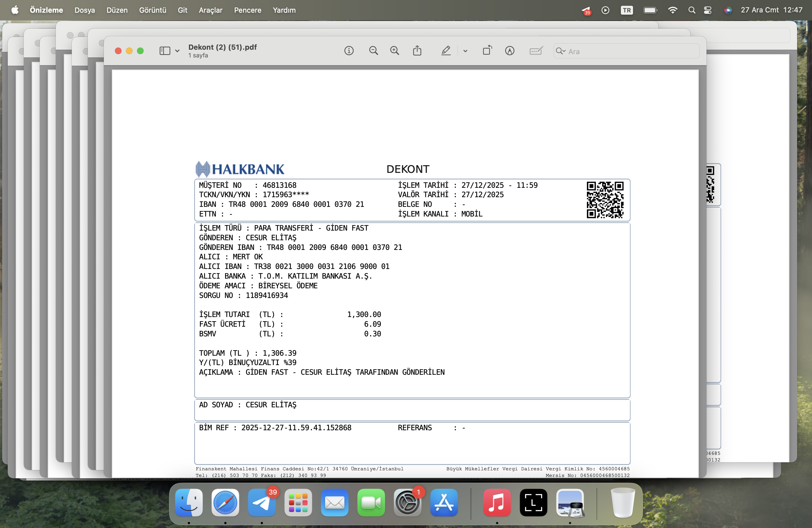Minimize the Dekont (2) (51).pdf window
Viewport: 812px width, 528px height.
tap(129, 51)
